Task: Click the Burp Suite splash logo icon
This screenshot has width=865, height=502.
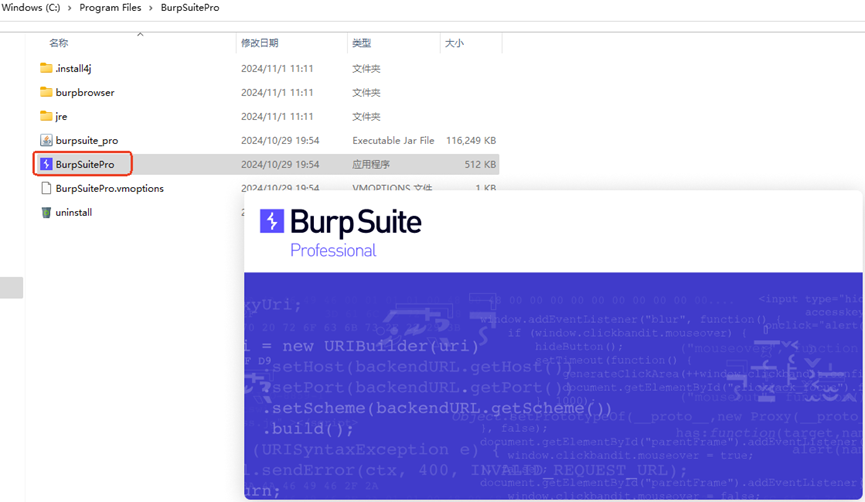Action: [x=272, y=221]
